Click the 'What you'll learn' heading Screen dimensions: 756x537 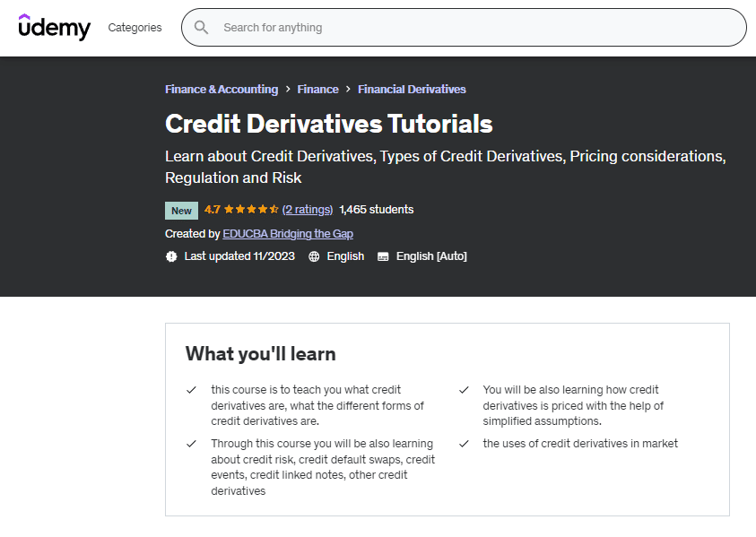pyautogui.click(x=260, y=354)
